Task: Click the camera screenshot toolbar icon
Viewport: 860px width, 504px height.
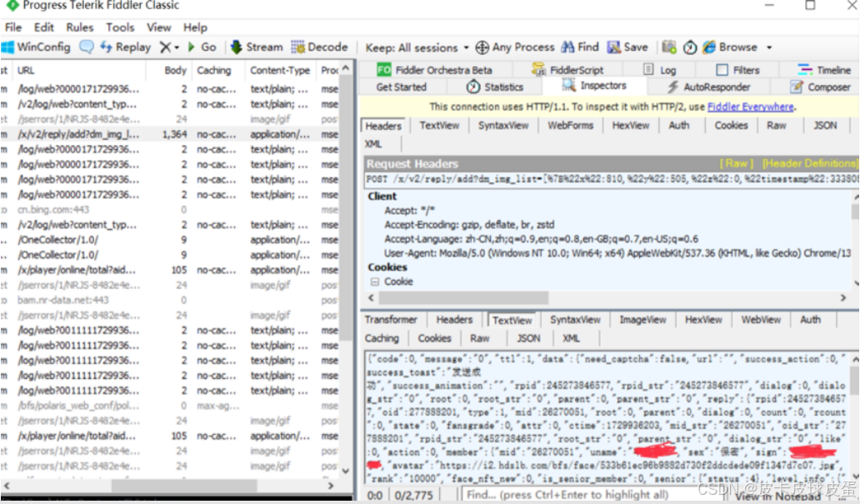Action: click(668, 47)
